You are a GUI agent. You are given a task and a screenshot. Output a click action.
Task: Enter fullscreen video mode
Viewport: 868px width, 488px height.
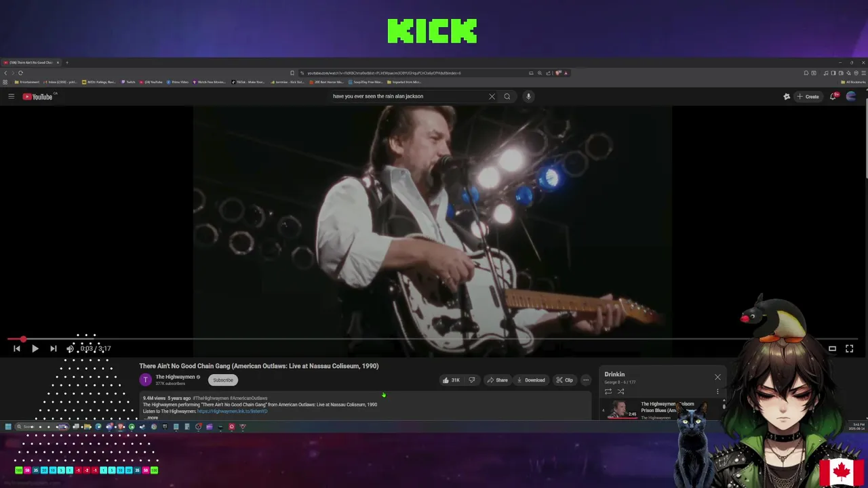(849, 348)
